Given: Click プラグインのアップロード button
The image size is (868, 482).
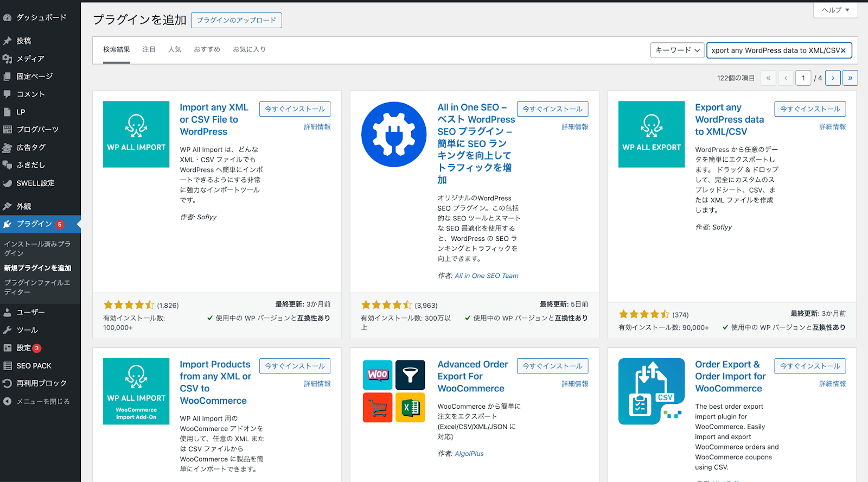Looking at the screenshot, I should coord(237,20).
